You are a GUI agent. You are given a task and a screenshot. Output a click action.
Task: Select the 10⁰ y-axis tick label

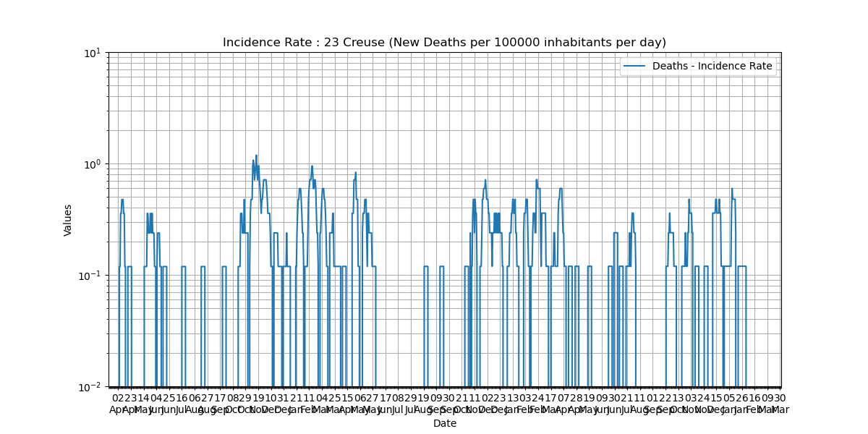[94, 164]
